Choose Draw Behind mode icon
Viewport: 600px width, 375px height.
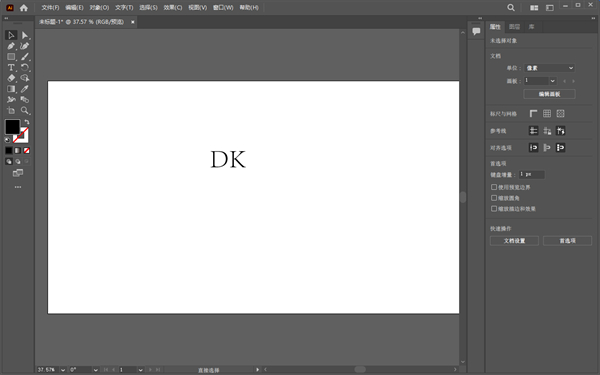click(x=18, y=161)
